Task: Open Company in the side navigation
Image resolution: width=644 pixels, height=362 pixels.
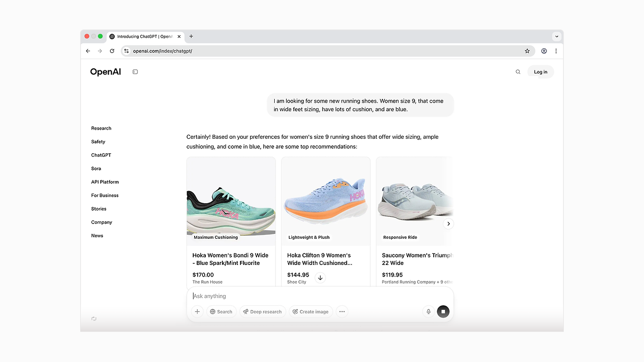Action: coord(102,222)
